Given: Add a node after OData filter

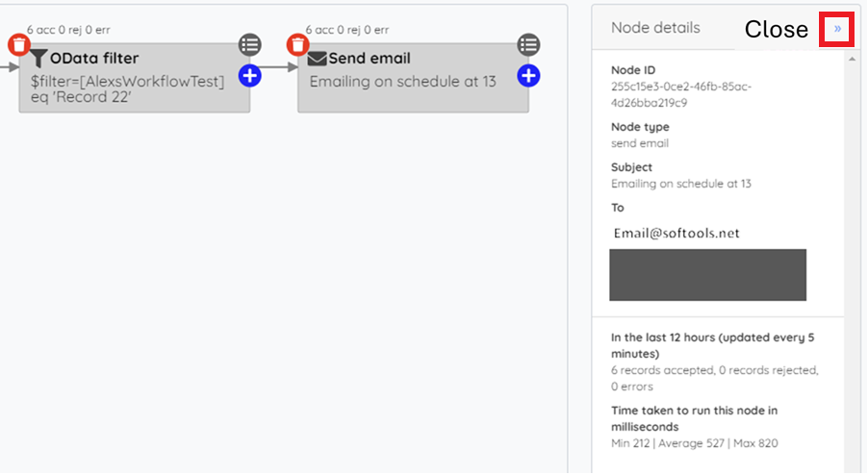Looking at the screenshot, I should 250,76.
